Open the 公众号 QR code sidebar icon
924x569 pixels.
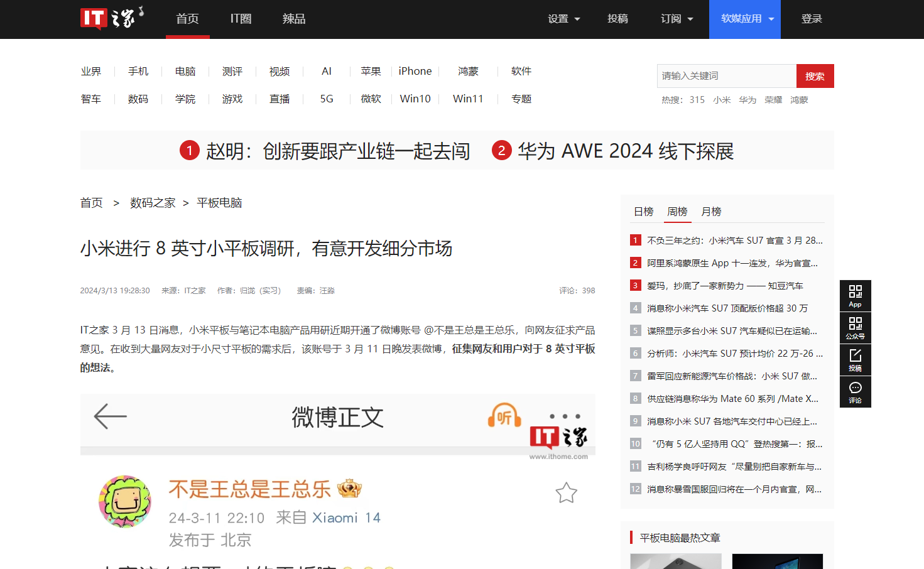pyautogui.click(x=855, y=328)
